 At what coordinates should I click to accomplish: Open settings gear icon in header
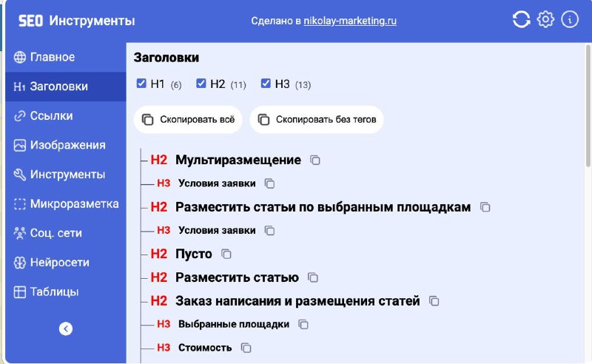point(545,19)
